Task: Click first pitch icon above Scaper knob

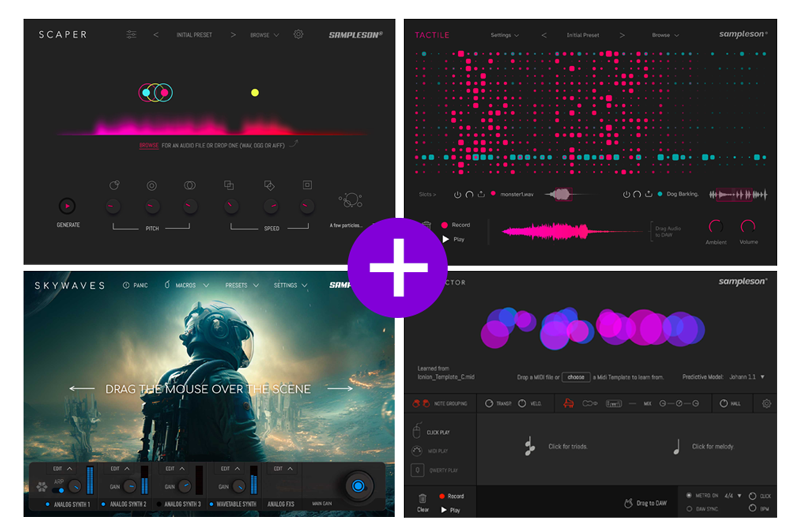Action: 114,185
